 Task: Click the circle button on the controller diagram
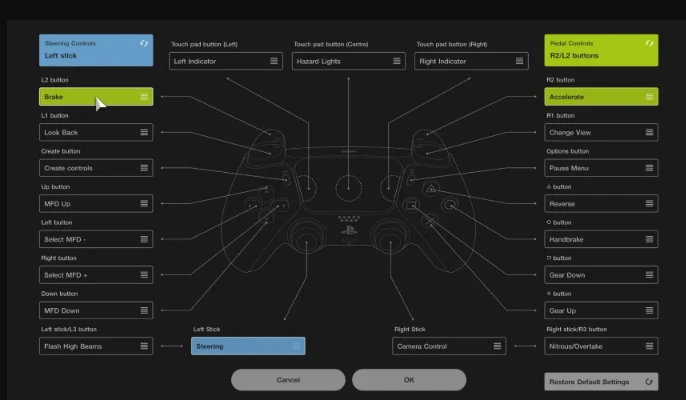click(450, 204)
